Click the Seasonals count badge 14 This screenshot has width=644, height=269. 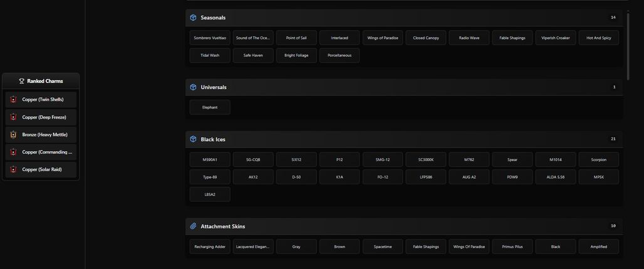613,18
